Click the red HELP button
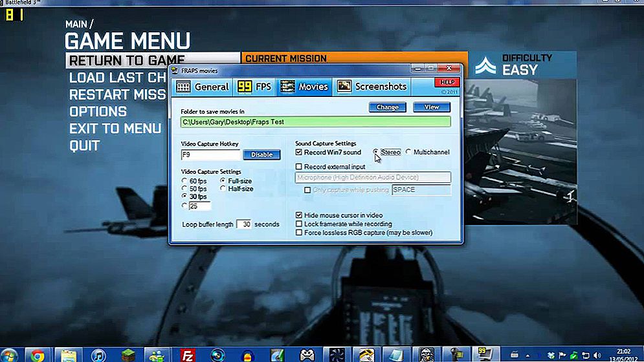This screenshot has height=362, width=644. (x=447, y=82)
